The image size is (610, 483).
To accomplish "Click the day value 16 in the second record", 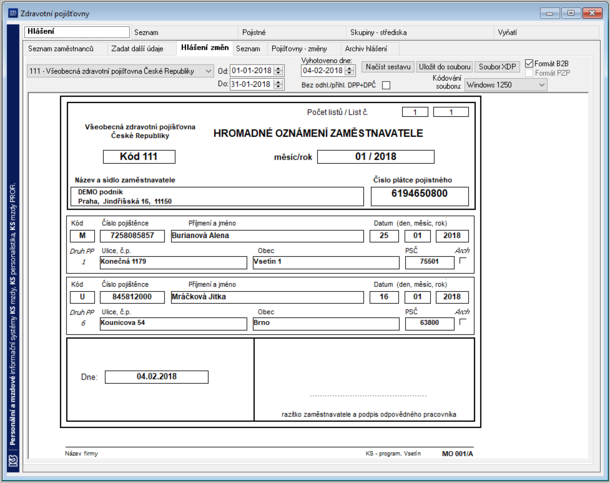I will [384, 297].
